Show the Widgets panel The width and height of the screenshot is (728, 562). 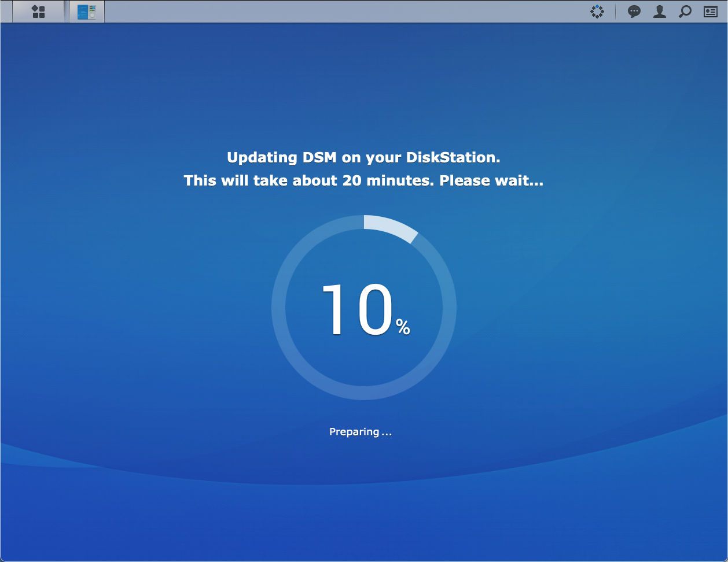[711, 12]
